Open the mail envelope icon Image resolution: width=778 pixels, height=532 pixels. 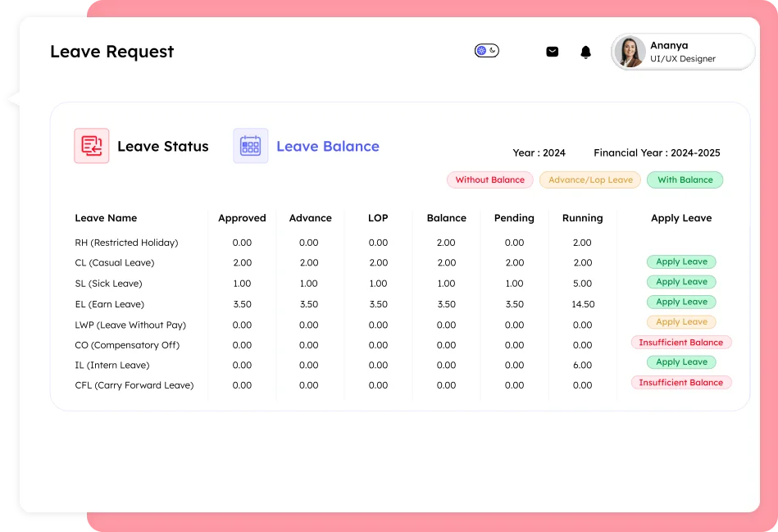[552, 50]
